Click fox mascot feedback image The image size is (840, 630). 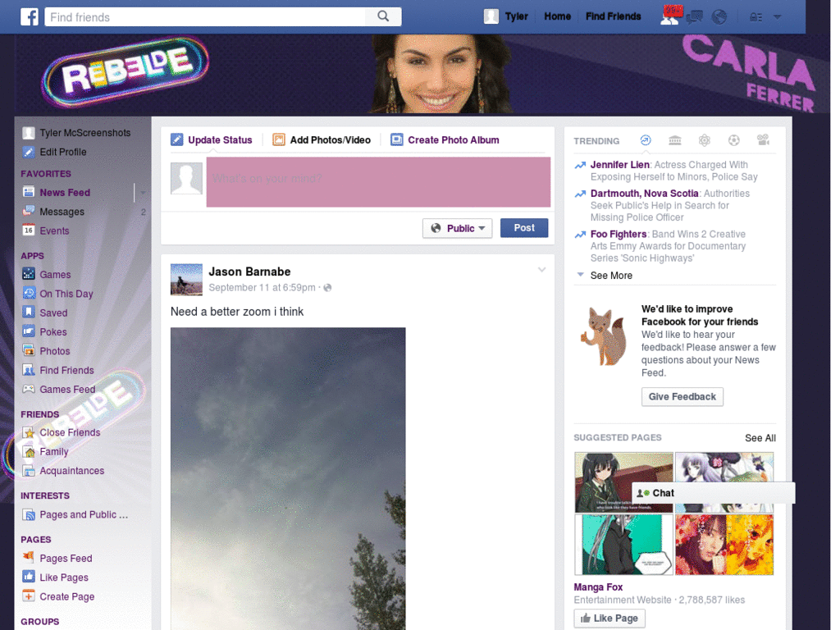click(x=604, y=336)
